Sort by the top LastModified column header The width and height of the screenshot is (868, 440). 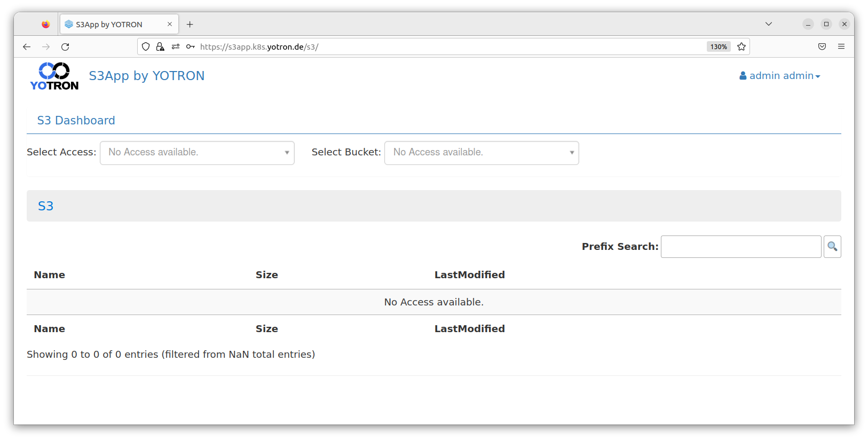[470, 275]
